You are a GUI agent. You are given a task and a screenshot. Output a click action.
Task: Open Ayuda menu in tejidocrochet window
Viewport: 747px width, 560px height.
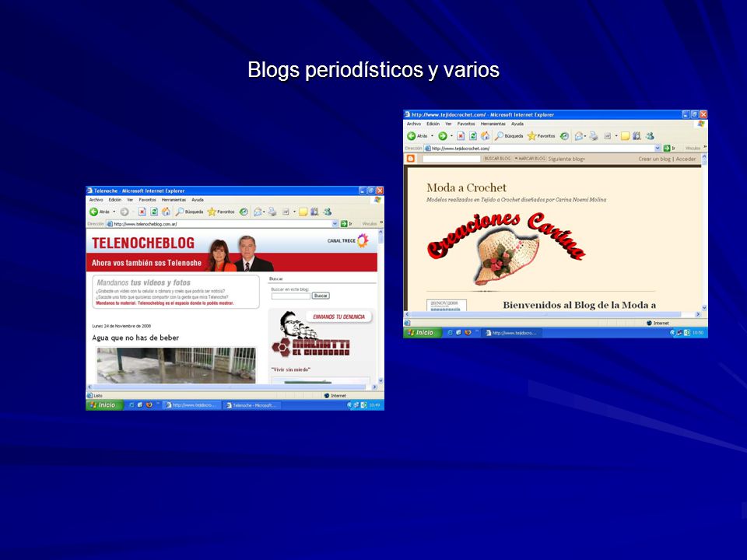pyautogui.click(x=517, y=124)
